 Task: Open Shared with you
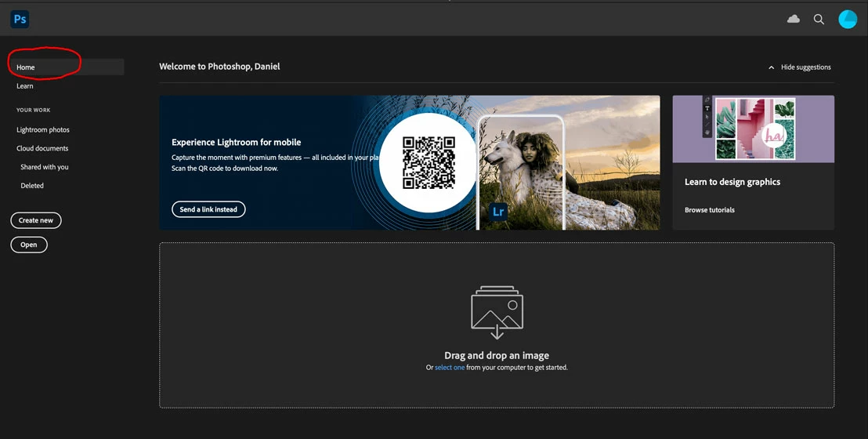click(45, 167)
